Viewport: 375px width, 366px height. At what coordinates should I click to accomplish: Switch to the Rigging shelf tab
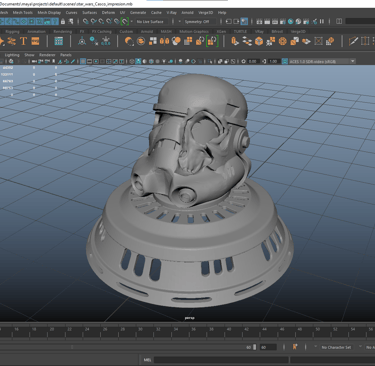tap(12, 31)
